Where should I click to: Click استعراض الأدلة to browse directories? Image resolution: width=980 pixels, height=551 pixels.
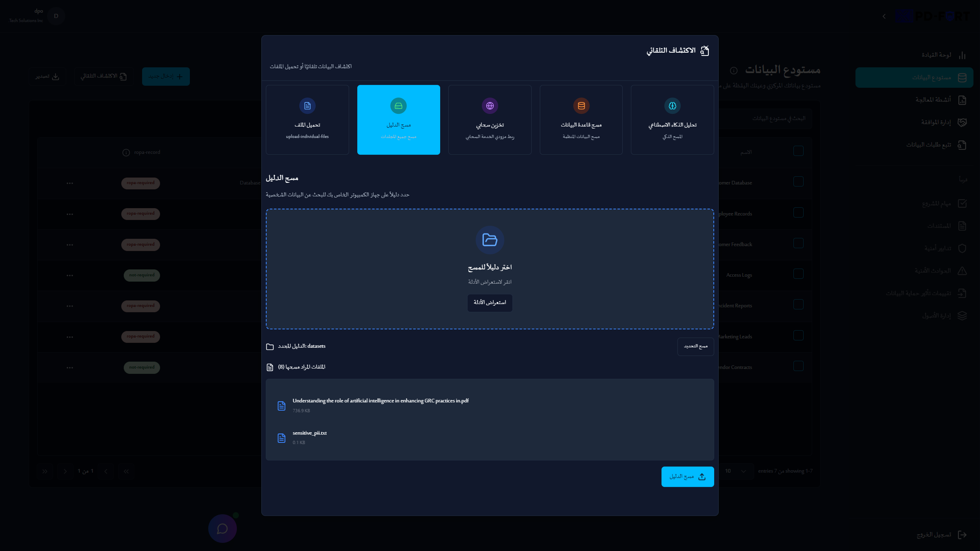tap(490, 303)
